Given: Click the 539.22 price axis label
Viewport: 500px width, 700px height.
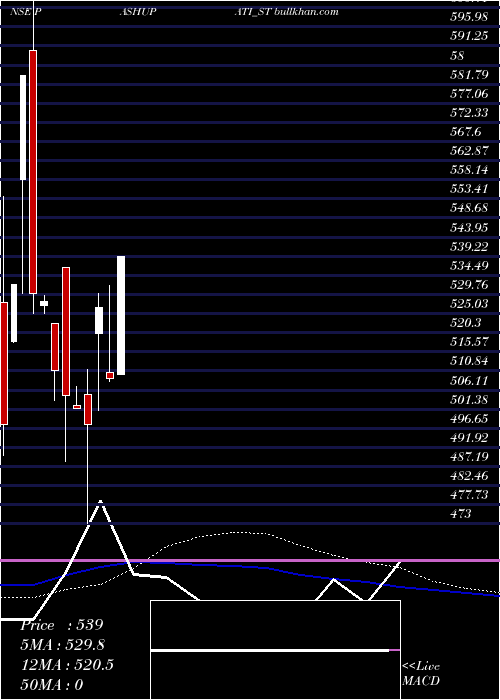Looking at the screenshot, I should [469, 246].
